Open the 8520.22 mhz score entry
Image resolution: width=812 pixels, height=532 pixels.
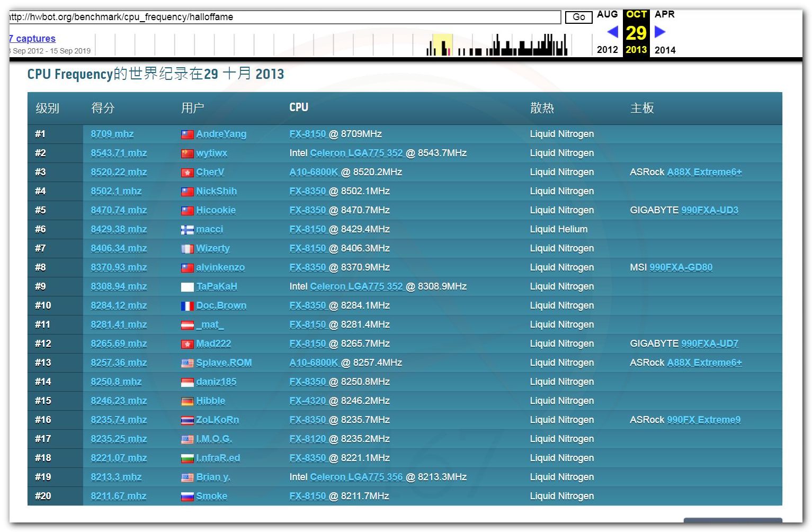tap(119, 172)
